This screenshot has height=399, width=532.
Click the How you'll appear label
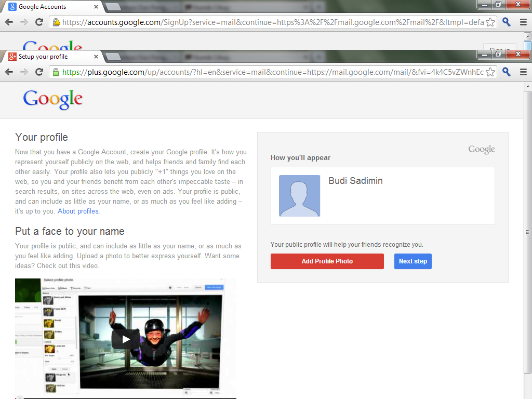300,158
